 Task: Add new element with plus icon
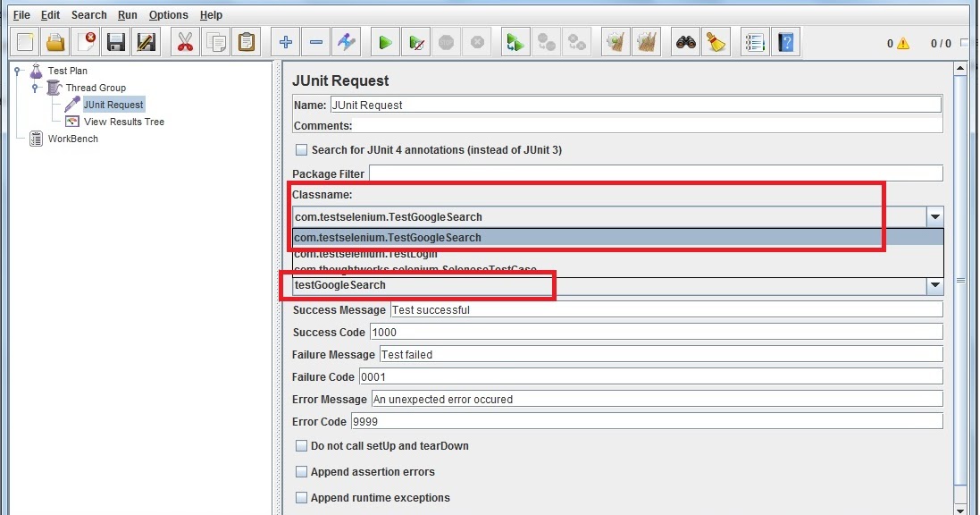[285, 41]
